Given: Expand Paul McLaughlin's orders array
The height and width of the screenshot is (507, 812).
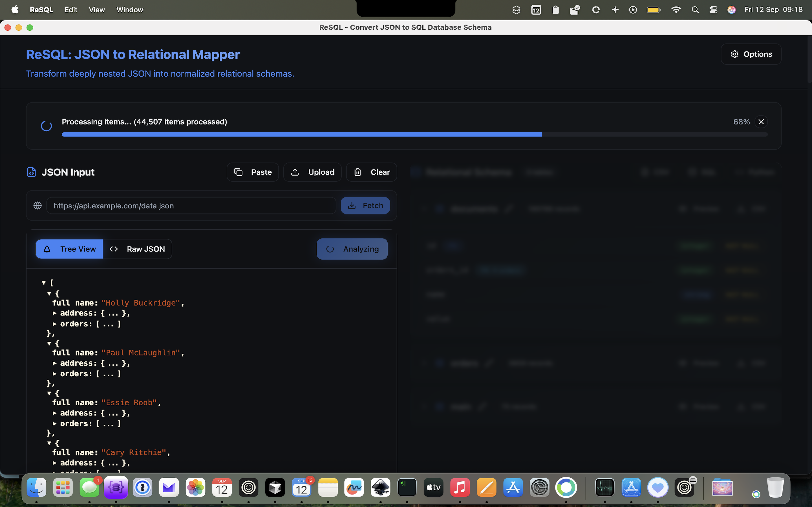Looking at the screenshot, I should point(55,374).
